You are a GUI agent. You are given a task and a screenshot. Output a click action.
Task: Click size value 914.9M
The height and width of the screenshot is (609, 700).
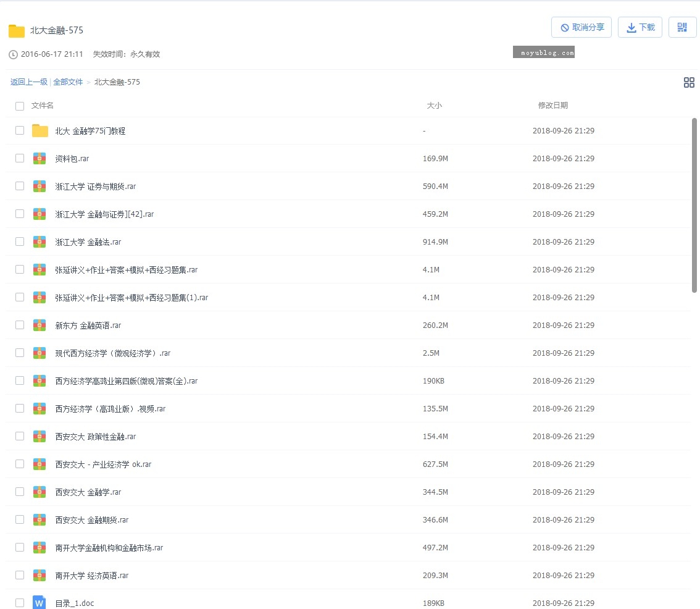tap(435, 241)
